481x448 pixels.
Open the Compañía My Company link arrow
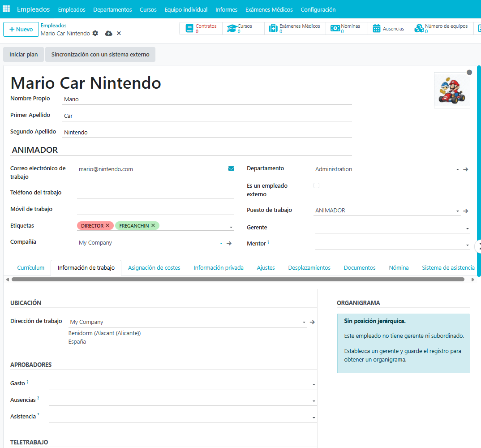[229, 243]
